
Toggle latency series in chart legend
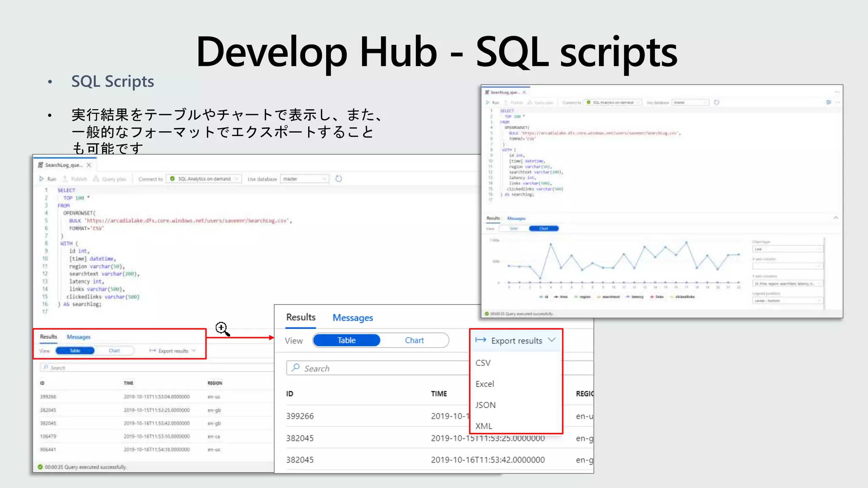634,297
